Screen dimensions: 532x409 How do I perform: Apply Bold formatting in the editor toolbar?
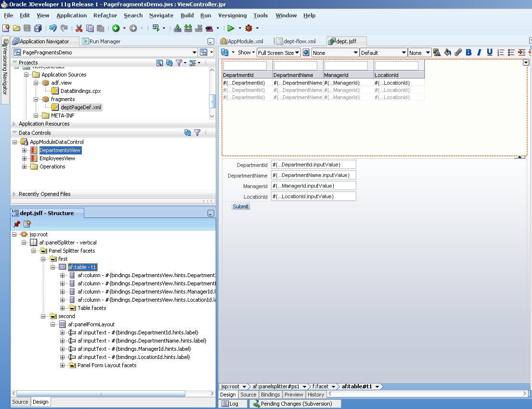tap(468, 52)
